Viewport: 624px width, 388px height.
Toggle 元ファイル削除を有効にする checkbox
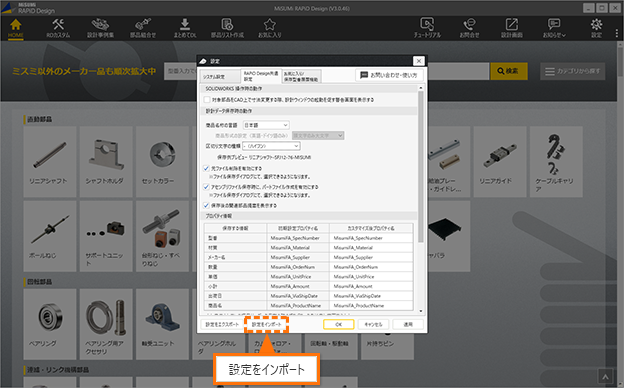click(x=206, y=168)
